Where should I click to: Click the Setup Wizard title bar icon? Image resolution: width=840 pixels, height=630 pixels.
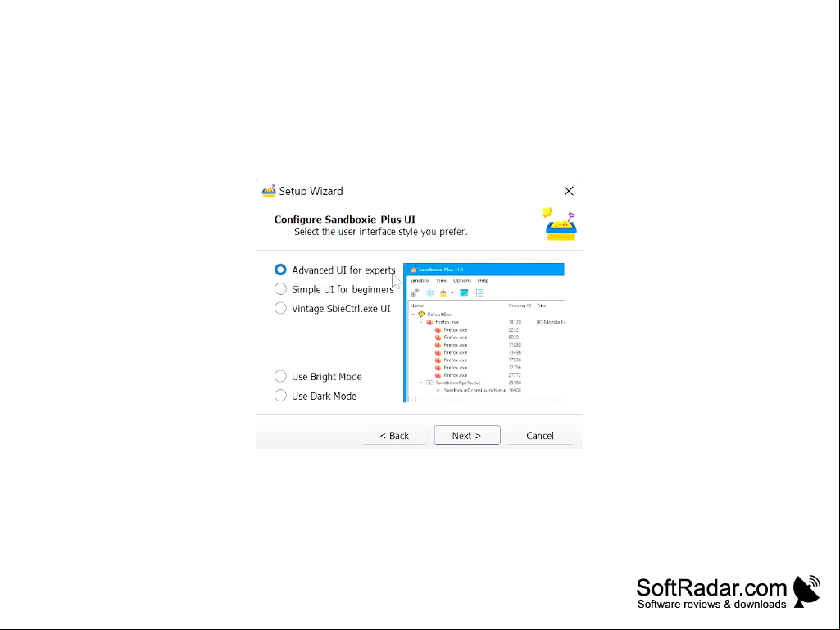[x=269, y=191]
